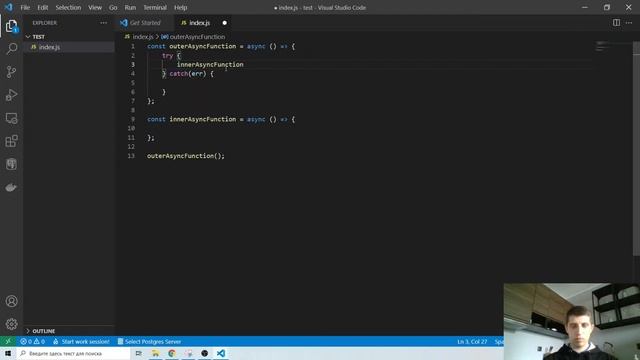Screen dimensions: 640x360
Task: Open Explorer panel more actions ellipsis
Action: point(104,23)
